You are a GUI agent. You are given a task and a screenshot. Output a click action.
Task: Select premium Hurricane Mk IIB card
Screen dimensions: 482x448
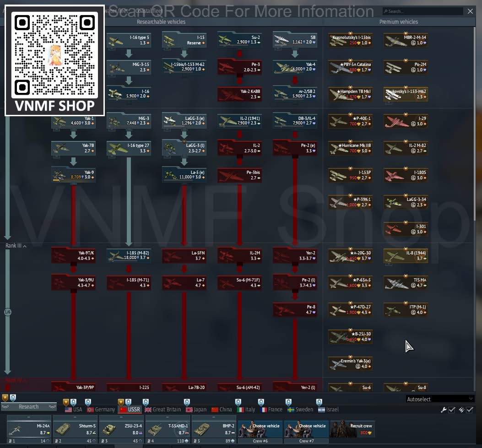coord(351,148)
